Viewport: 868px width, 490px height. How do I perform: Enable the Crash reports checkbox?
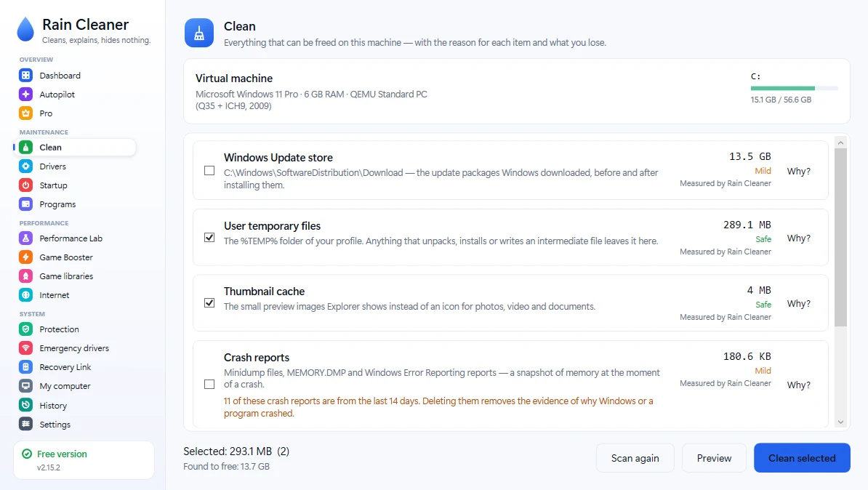pos(209,385)
